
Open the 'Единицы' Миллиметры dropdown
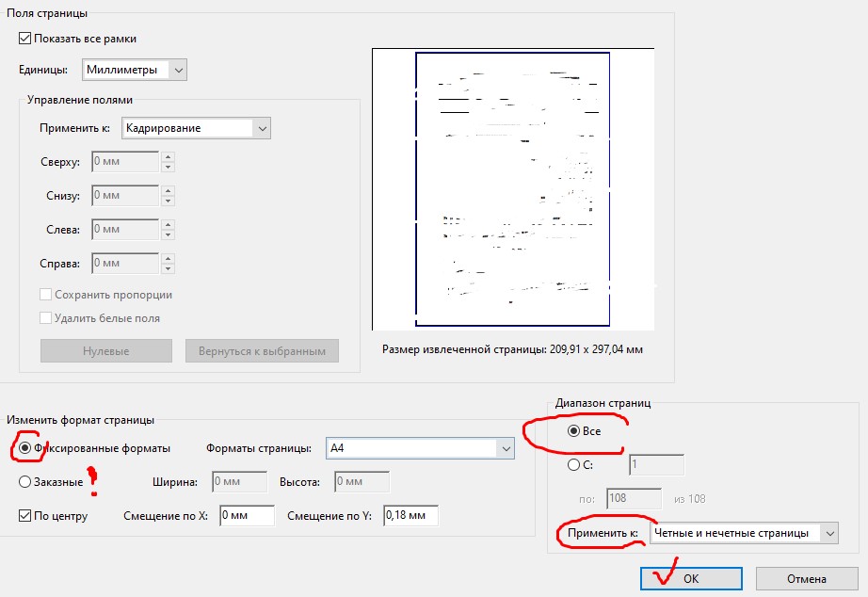tap(135, 70)
